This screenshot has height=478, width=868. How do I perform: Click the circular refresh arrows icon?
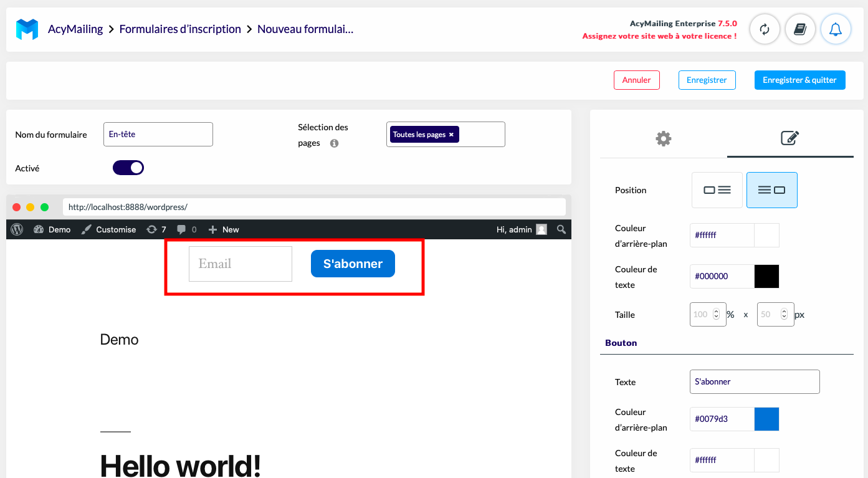point(765,29)
